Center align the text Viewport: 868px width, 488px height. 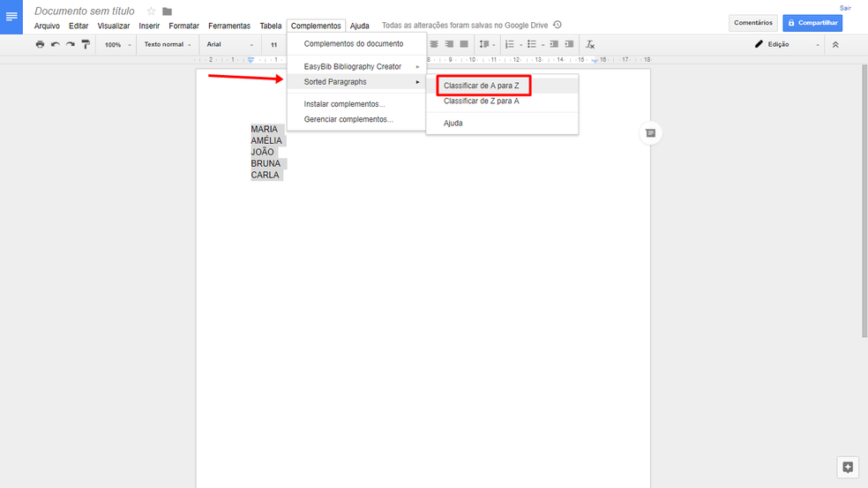point(434,44)
